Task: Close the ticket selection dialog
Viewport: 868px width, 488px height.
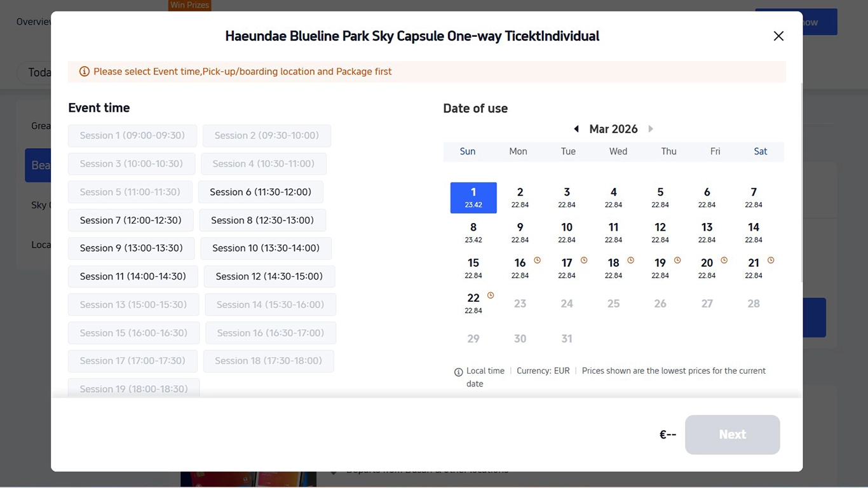Action: point(778,36)
